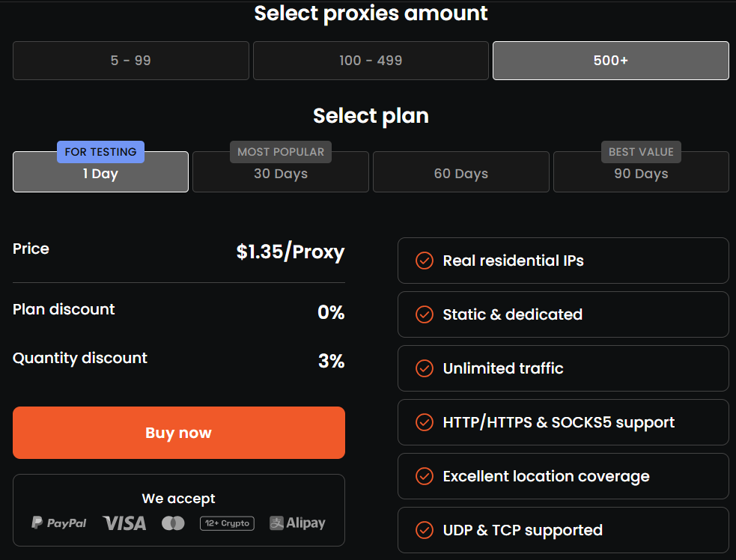Switch to the 30 Days plan
The height and width of the screenshot is (560, 736).
click(281, 174)
